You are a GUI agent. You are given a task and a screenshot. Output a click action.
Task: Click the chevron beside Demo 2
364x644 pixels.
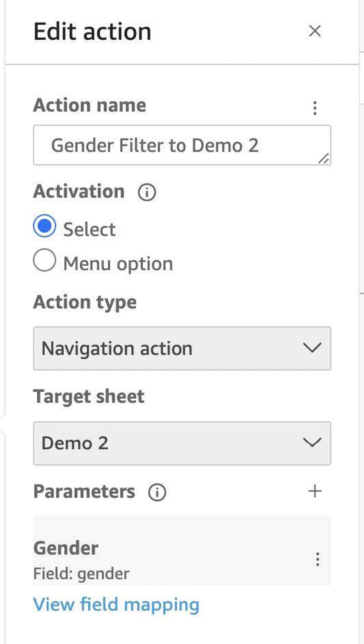click(312, 443)
